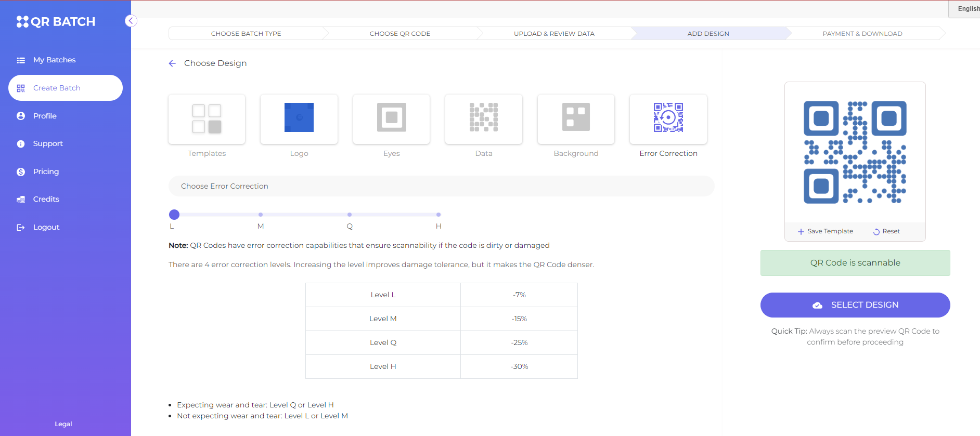
Task: Click the Pricing dollar icon
Action: click(x=21, y=172)
